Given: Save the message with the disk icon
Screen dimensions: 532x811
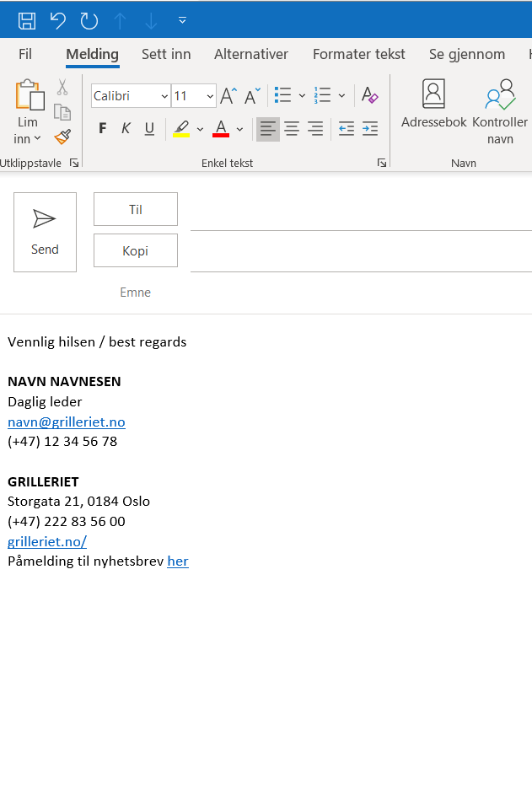Looking at the screenshot, I should pyautogui.click(x=27, y=21).
